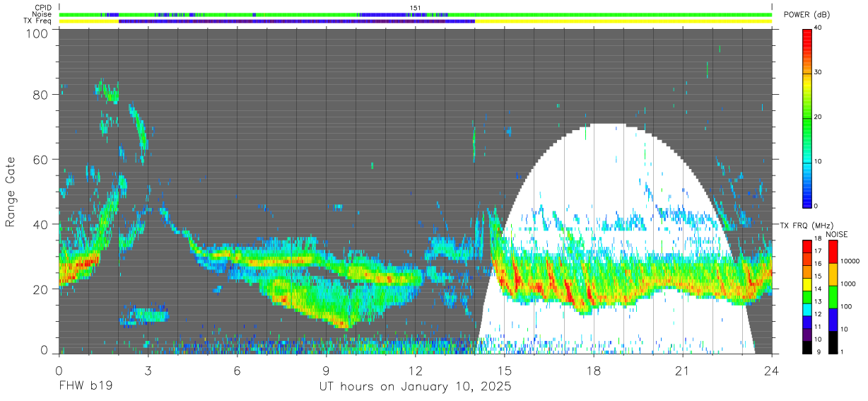Click the Range Gate axis title

(11, 192)
